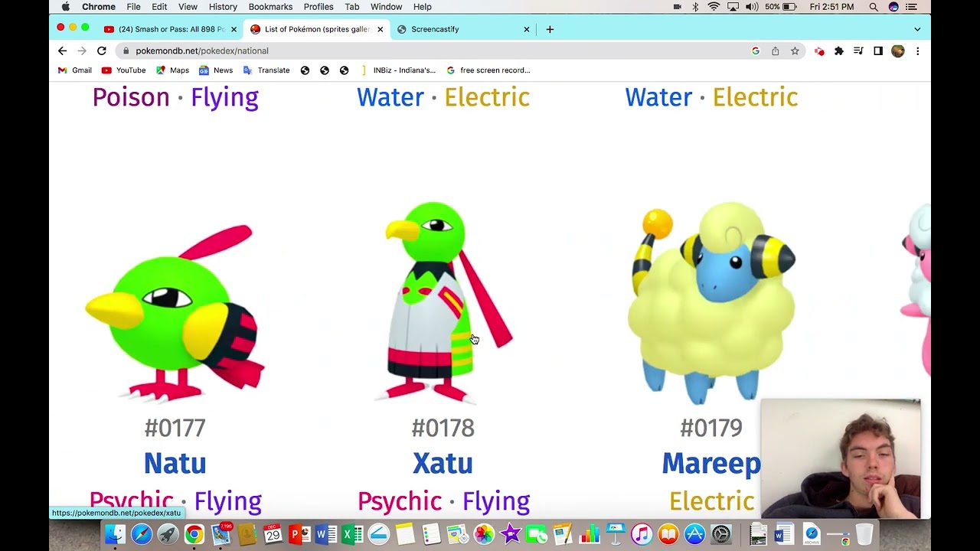Open the Profiles menu
Screen dimensions: 980x551
(x=318, y=7)
